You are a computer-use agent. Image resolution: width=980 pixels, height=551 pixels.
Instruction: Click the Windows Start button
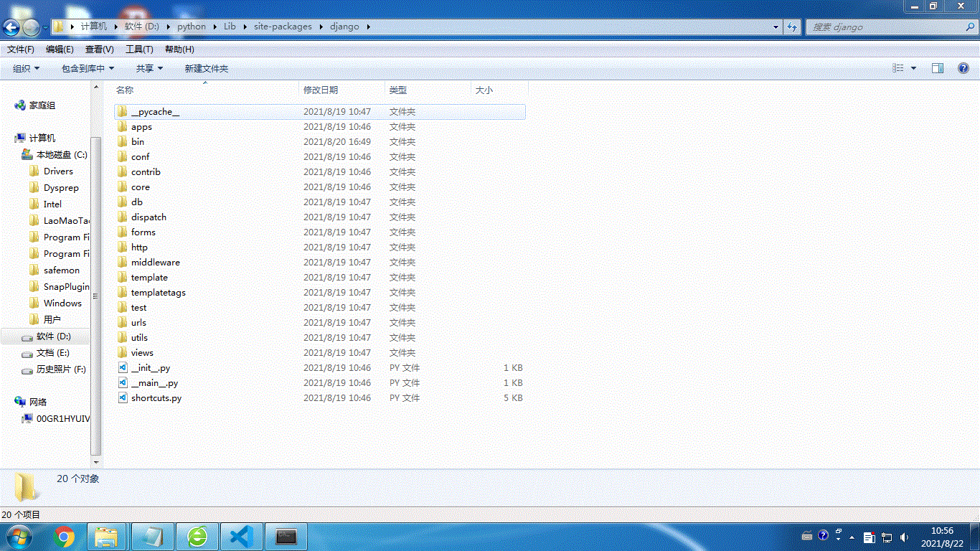pos(19,536)
